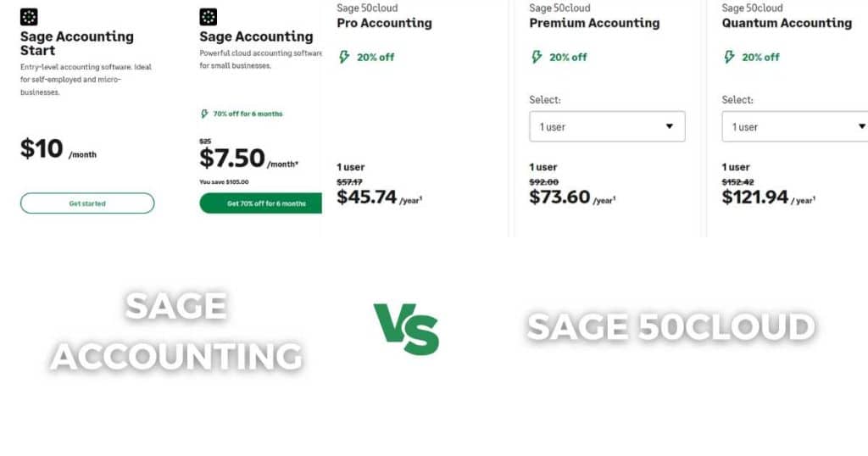Viewport: 868px width, 456px height.
Task: Select the Quantum Accounting plan title
Action: pos(787,23)
